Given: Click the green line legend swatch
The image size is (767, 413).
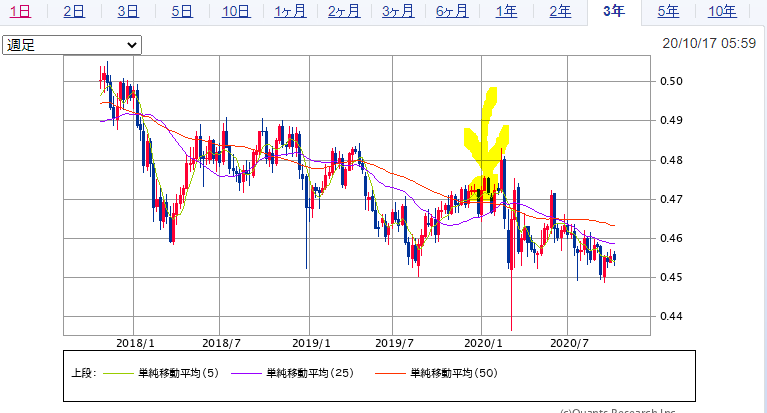Looking at the screenshot, I should coord(118,373).
